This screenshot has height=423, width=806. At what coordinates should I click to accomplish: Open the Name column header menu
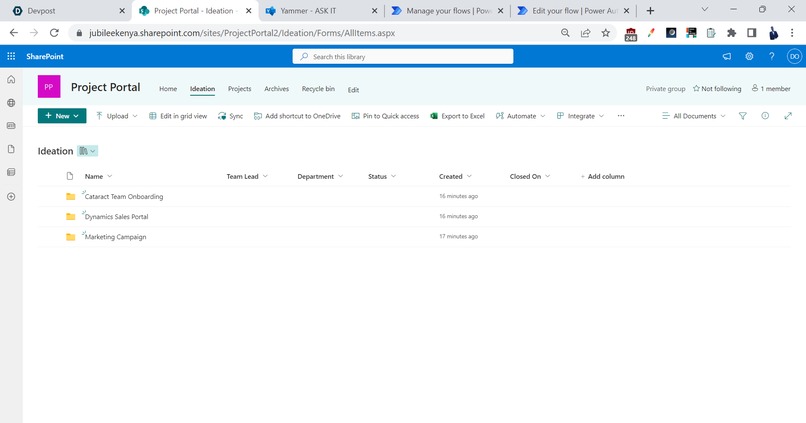tap(99, 176)
